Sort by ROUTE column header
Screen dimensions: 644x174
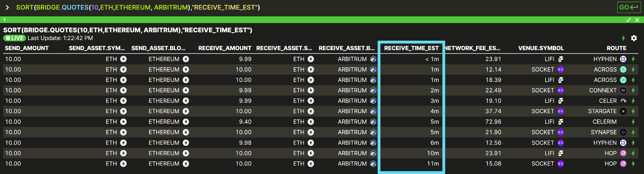click(616, 48)
